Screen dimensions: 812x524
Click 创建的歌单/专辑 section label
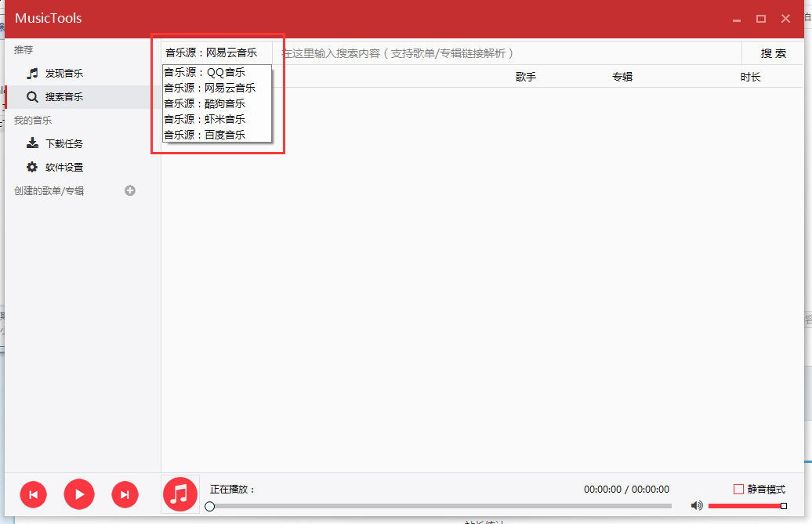coord(49,191)
